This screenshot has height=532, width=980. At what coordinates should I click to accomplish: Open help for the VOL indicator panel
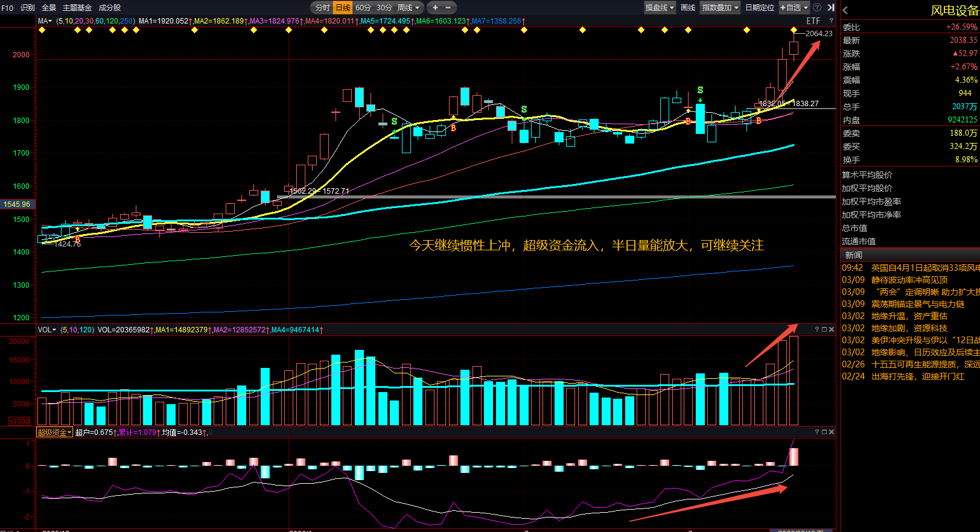click(817, 329)
